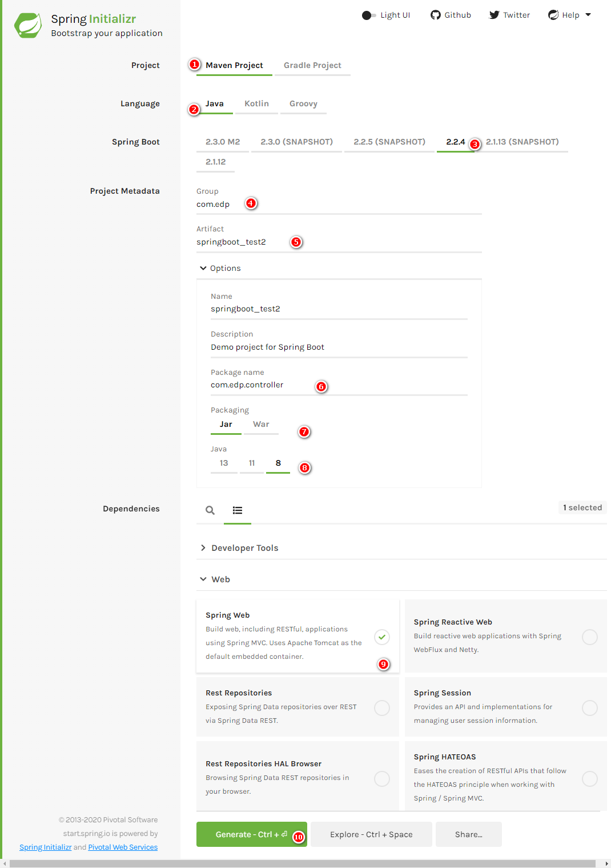Viewport: 611px width, 868px height.
Task: Select Spring Boot 2.1.12 version
Action: (216, 162)
